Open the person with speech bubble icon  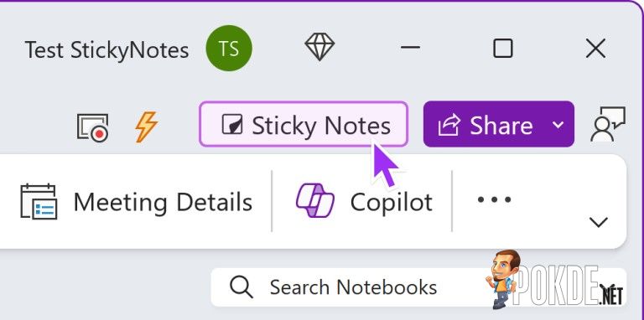[x=608, y=124]
